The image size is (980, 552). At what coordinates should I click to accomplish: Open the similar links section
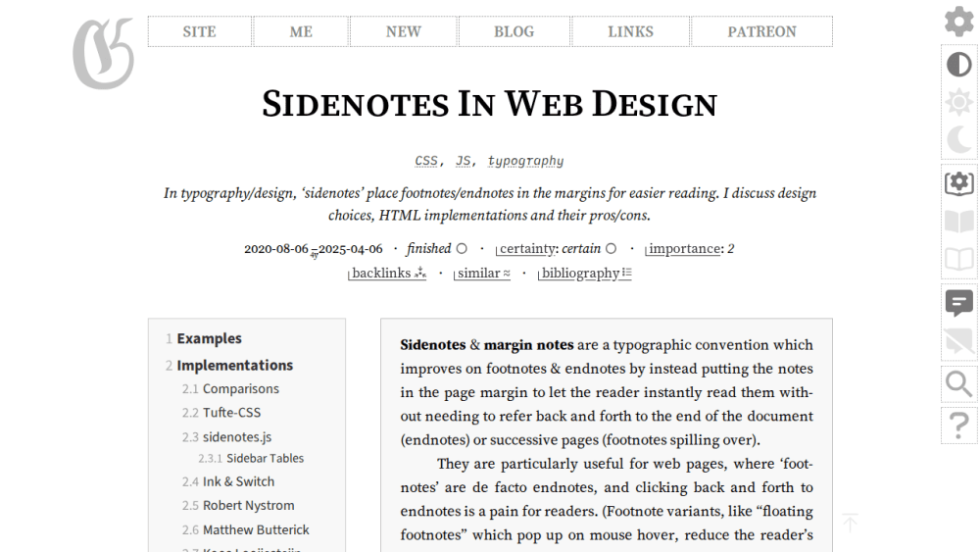tap(482, 274)
